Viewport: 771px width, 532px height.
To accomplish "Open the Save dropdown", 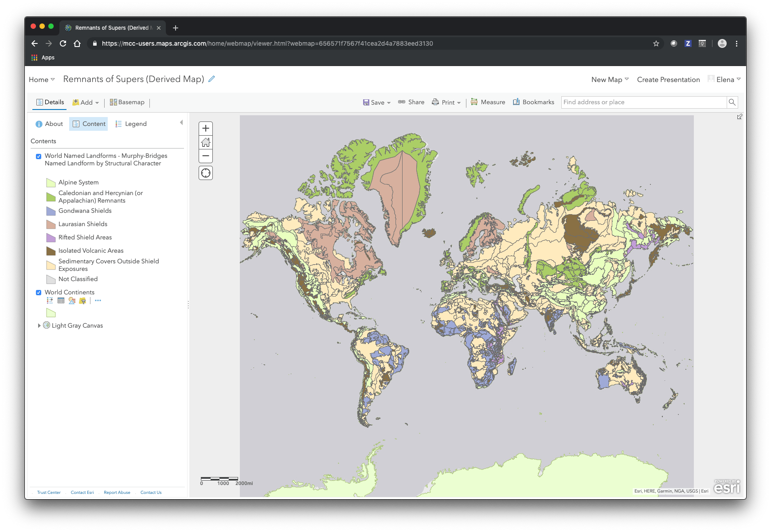I will 377,102.
